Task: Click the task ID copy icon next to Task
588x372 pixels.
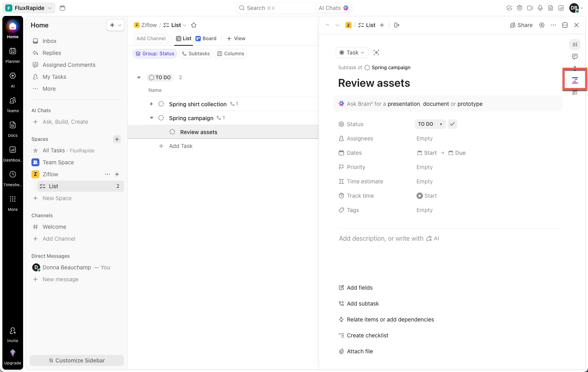Action: pyautogui.click(x=376, y=53)
